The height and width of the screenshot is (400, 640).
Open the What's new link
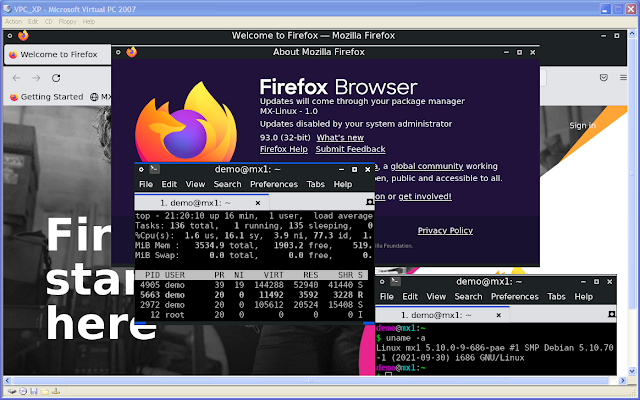click(340, 138)
